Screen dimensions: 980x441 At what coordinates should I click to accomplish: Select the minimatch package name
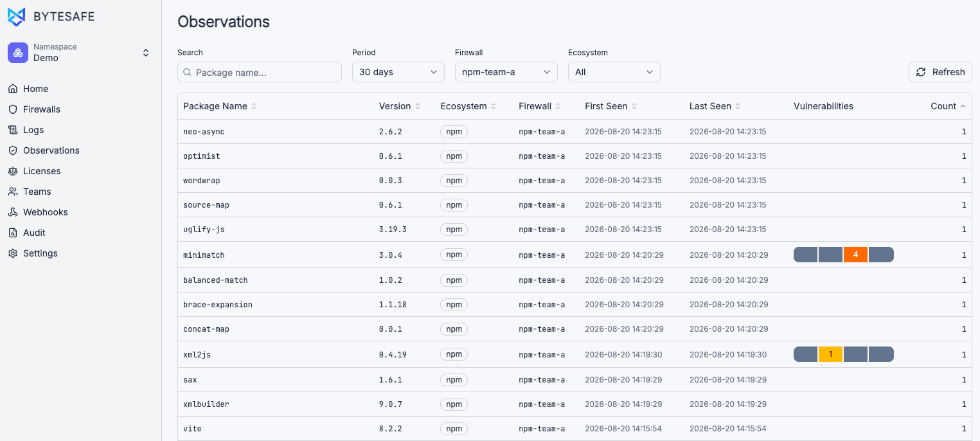(204, 255)
